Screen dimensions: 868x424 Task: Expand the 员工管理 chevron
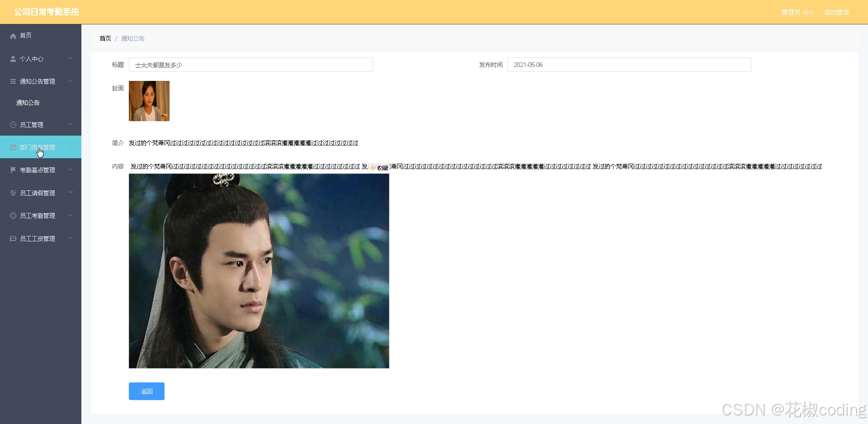(71, 124)
